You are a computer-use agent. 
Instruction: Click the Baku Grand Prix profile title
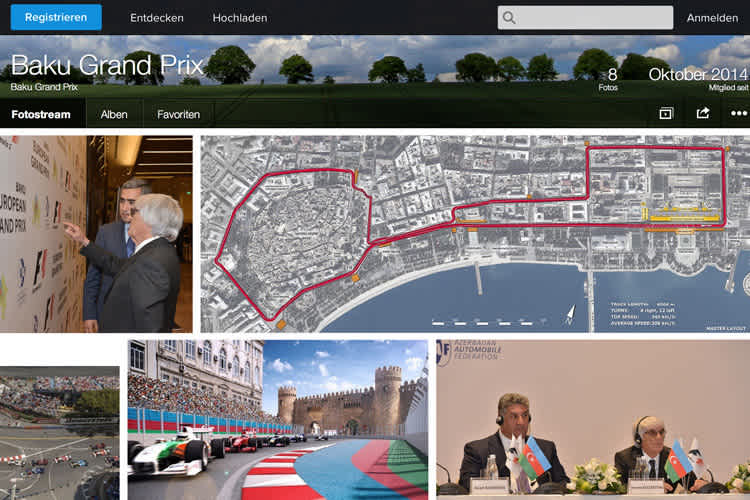(x=107, y=66)
